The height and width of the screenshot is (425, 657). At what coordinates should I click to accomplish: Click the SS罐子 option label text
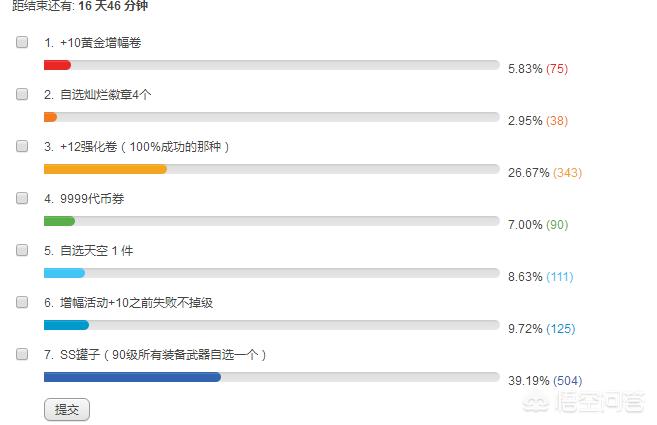(155, 354)
